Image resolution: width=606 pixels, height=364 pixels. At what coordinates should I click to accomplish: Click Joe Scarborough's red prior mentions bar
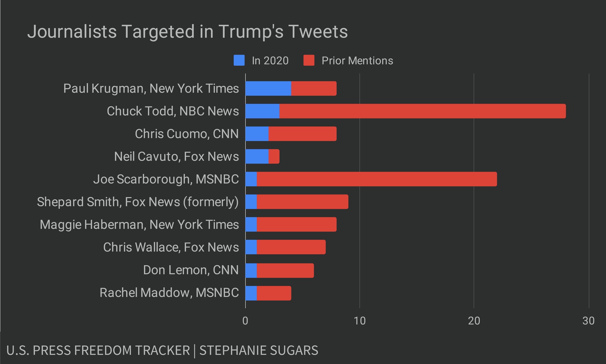(x=377, y=179)
